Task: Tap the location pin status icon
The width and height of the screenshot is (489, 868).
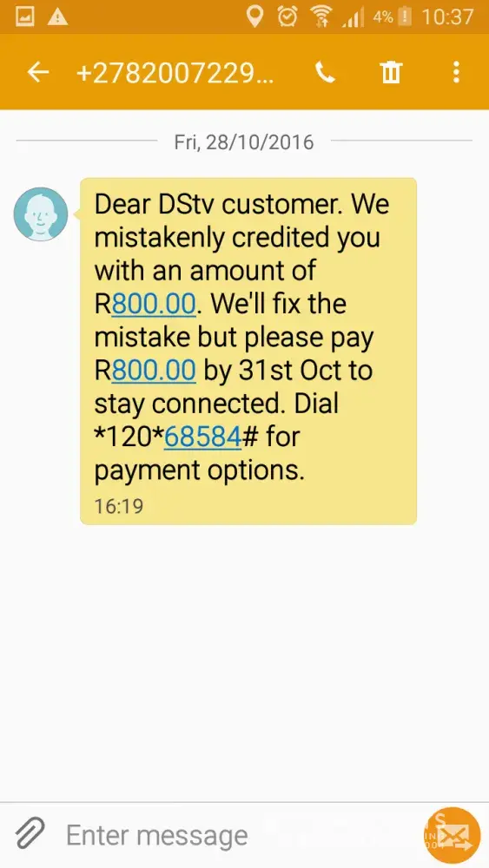Action: 254,16
